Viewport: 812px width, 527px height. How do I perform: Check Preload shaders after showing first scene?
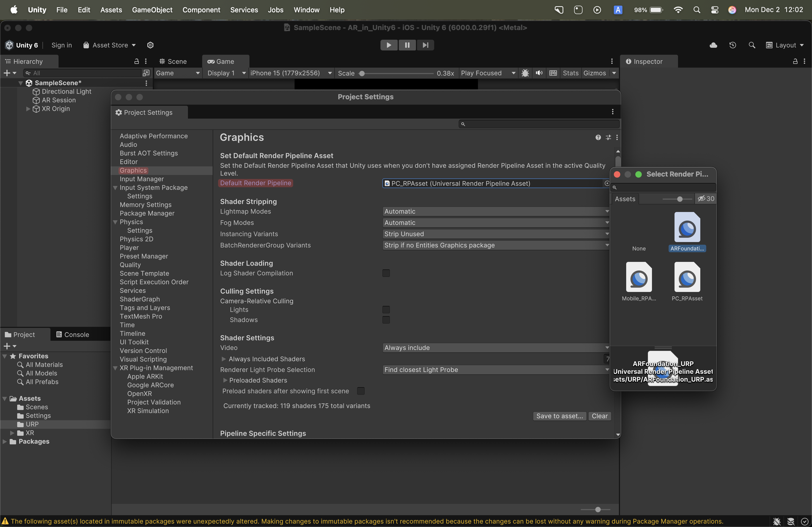pos(361,391)
